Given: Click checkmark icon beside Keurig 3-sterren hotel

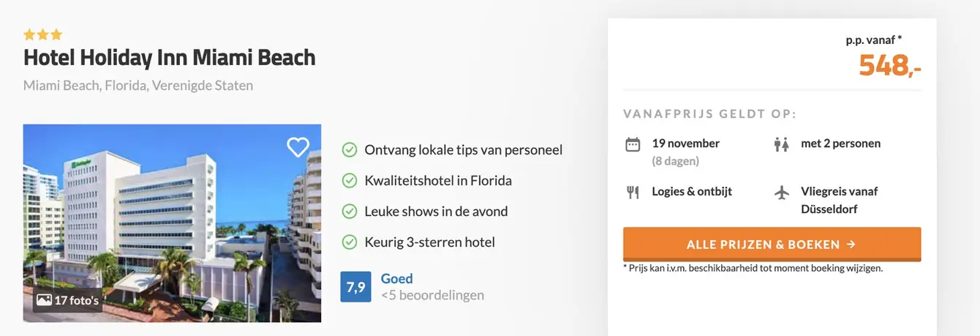Looking at the screenshot, I should [x=350, y=242].
